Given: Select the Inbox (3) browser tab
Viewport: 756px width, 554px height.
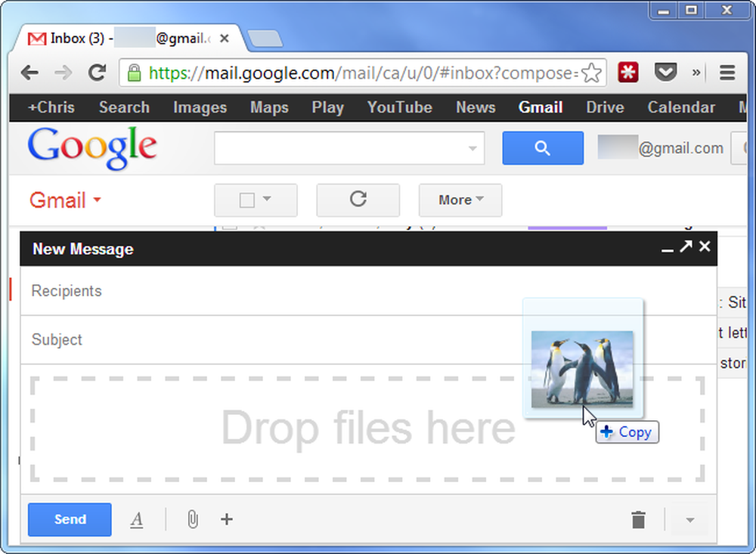Looking at the screenshot, I should click(129, 39).
